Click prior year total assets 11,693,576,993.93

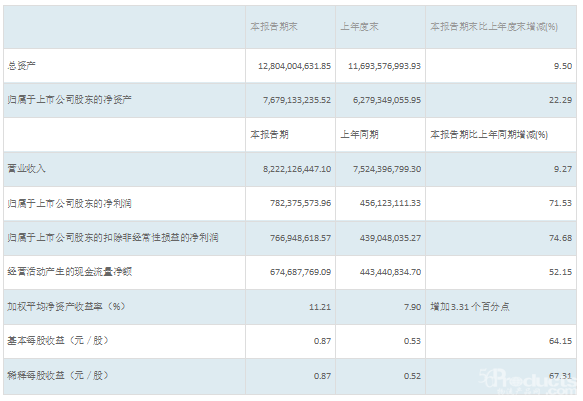[x=384, y=66]
